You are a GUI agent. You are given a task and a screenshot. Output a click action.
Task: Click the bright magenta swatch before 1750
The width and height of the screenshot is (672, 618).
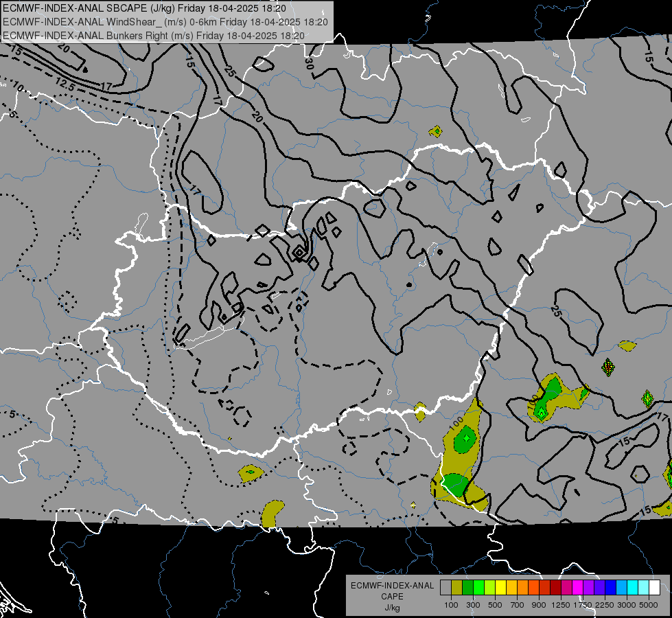(x=578, y=588)
